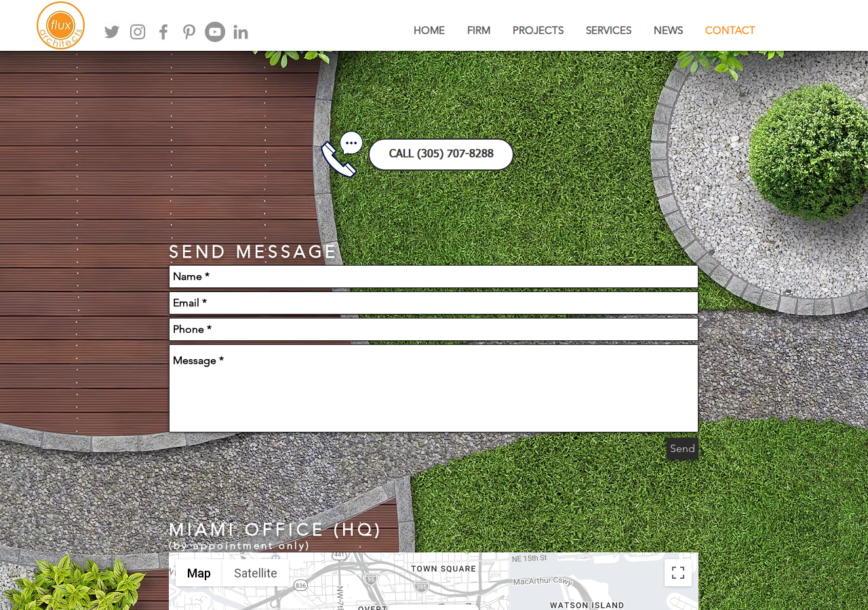Screen dimensions: 868x610
Task: Click the SEND MESSAGE heading
Action: point(253,251)
